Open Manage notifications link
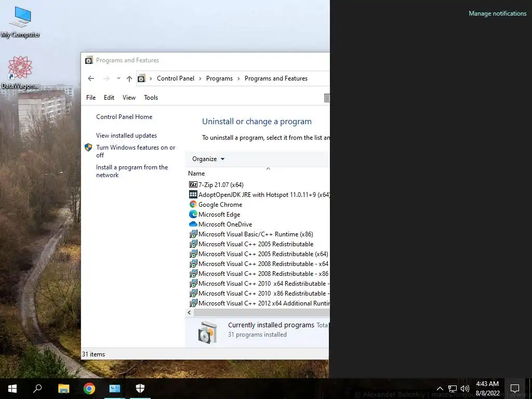The height and width of the screenshot is (399, 532). (497, 13)
